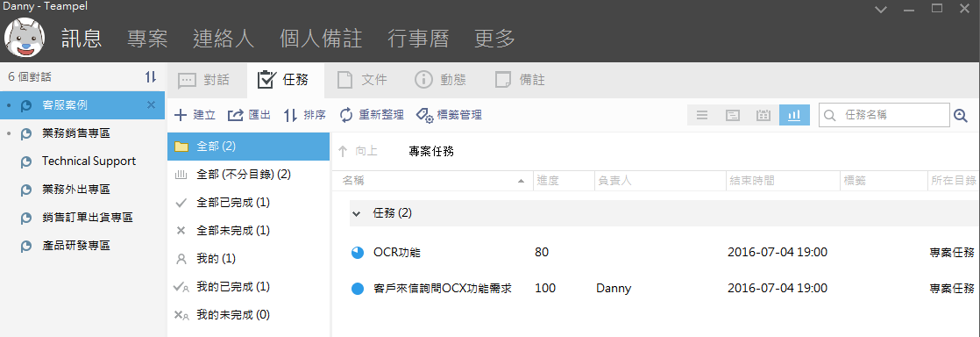Sort by 所在目錄 column header
This screenshot has width=980, height=337.
pos(954,181)
